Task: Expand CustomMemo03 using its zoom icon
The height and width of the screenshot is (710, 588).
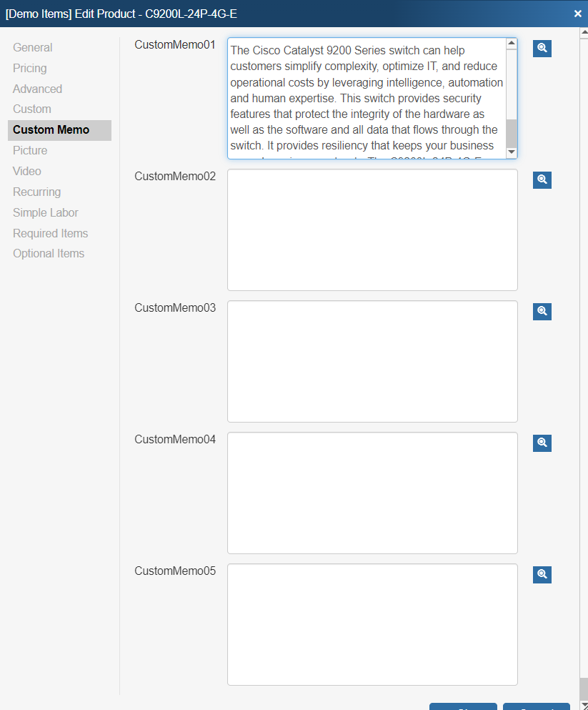Action: tap(542, 312)
